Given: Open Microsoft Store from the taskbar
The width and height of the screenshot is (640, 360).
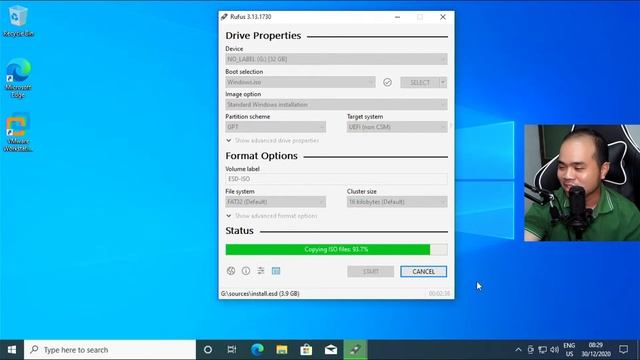Looking at the screenshot, I should [306, 350].
